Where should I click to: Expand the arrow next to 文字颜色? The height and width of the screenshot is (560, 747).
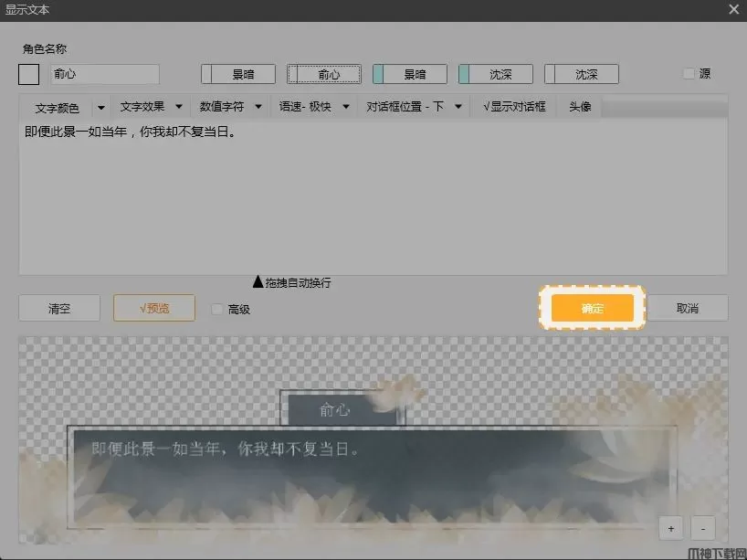tap(100, 108)
